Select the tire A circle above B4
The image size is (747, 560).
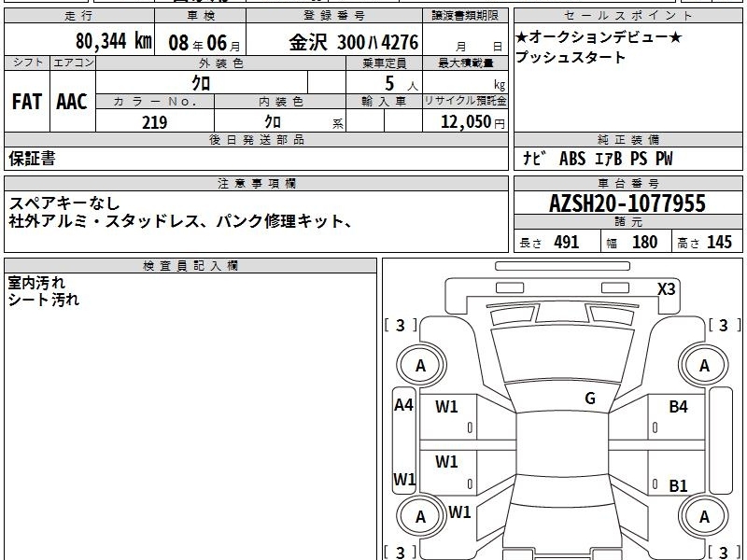704,366
